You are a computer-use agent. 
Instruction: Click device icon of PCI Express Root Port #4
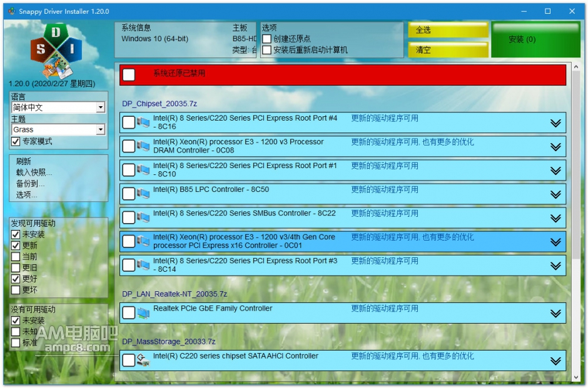click(x=143, y=122)
